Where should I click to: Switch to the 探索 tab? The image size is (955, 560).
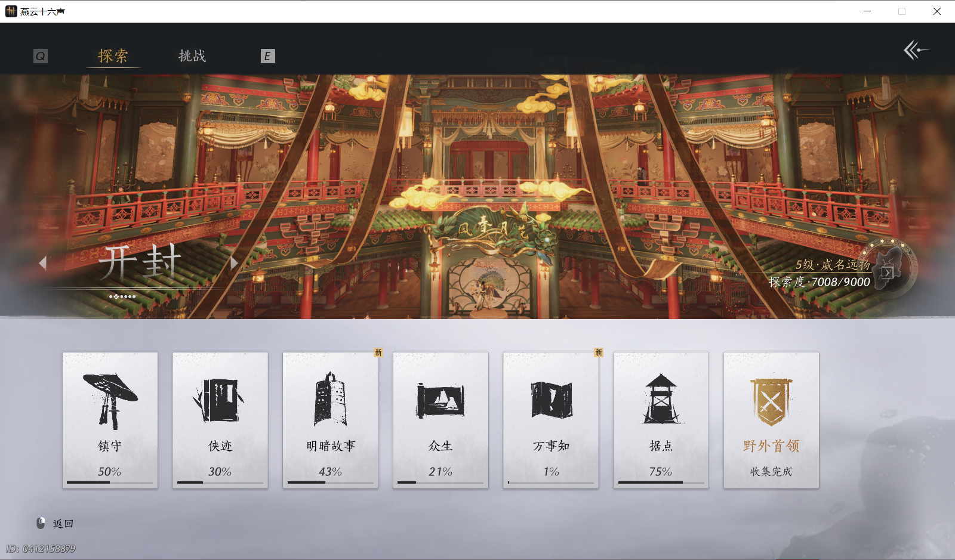(113, 55)
